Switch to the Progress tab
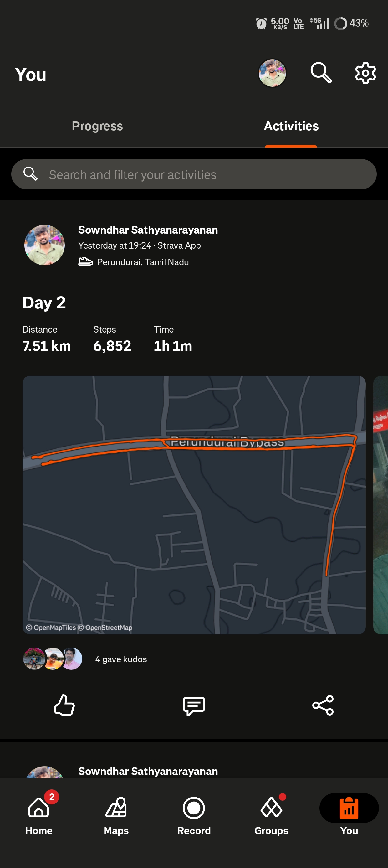The width and height of the screenshot is (388, 868). click(x=97, y=126)
